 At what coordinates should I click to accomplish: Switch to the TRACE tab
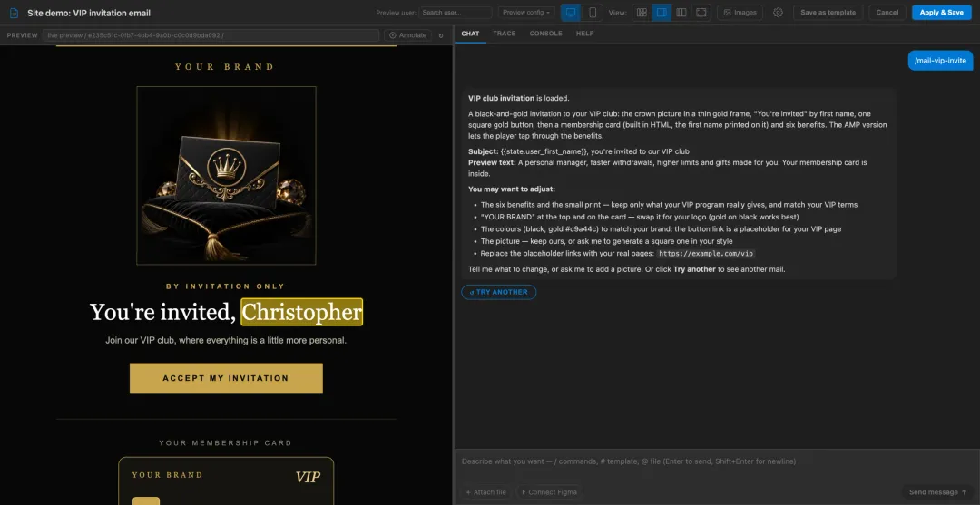click(x=505, y=34)
